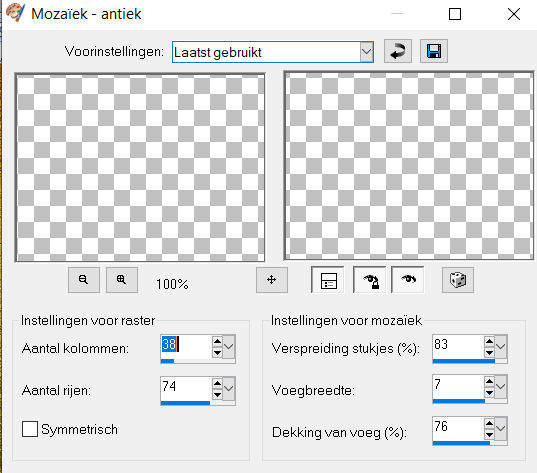This screenshot has height=473, width=537.
Task: Increase Aantal rijen with the up arrow
Action: 217,383
